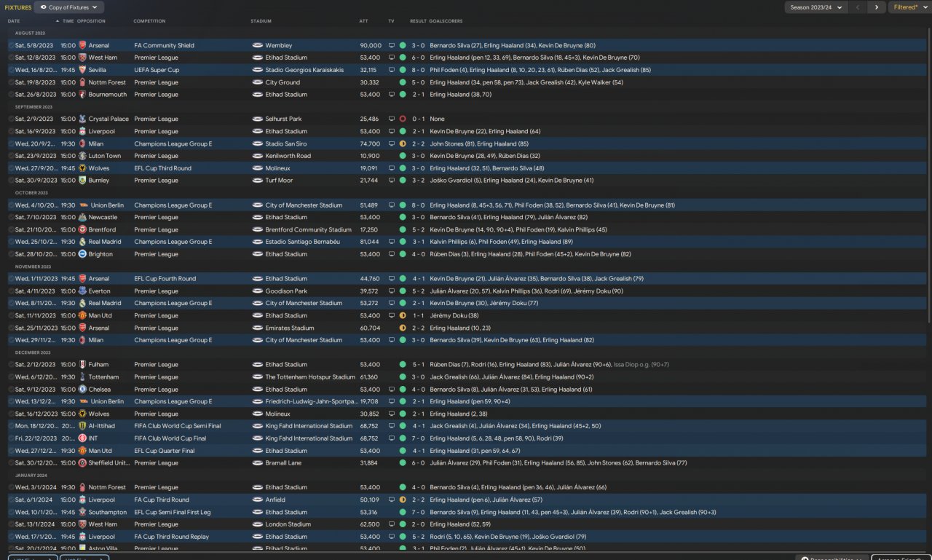Click the stadium icon beside Selhurst Park
Viewport: 932px width, 560px height.
pyautogui.click(x=257, y=119)
